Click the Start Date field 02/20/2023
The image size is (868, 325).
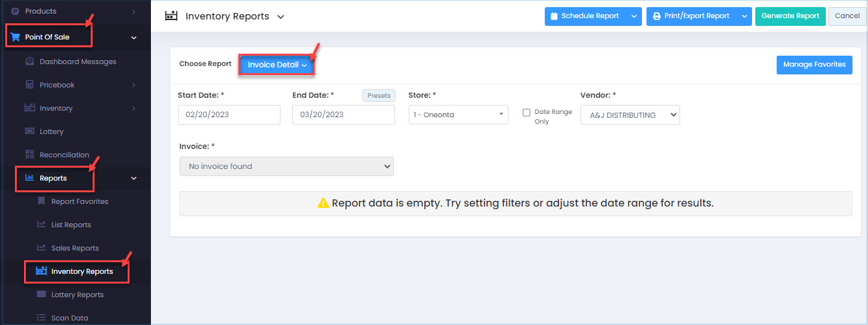pyautogui.click(x=229, y=115)
